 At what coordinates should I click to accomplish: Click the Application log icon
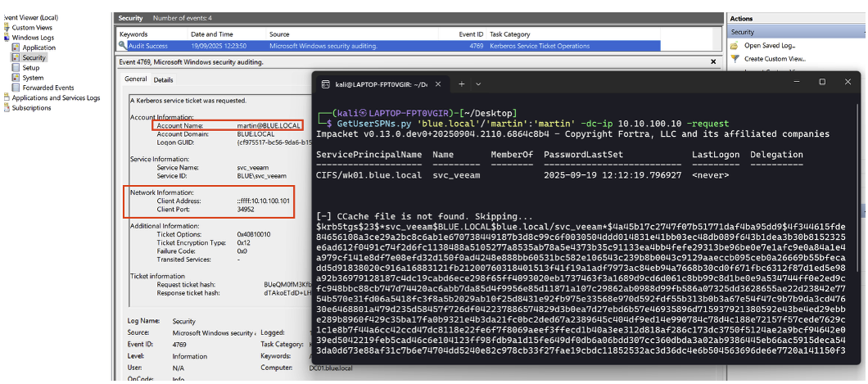pos(16,48)
